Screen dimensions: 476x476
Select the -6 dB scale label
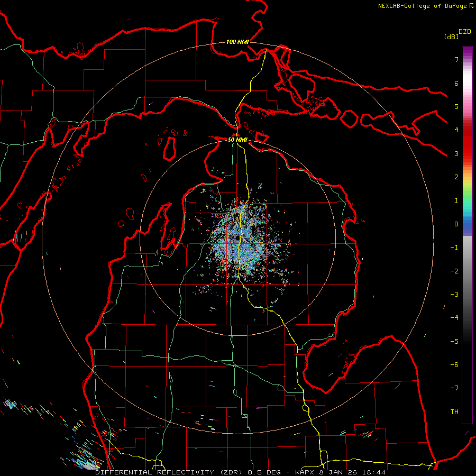454,365
